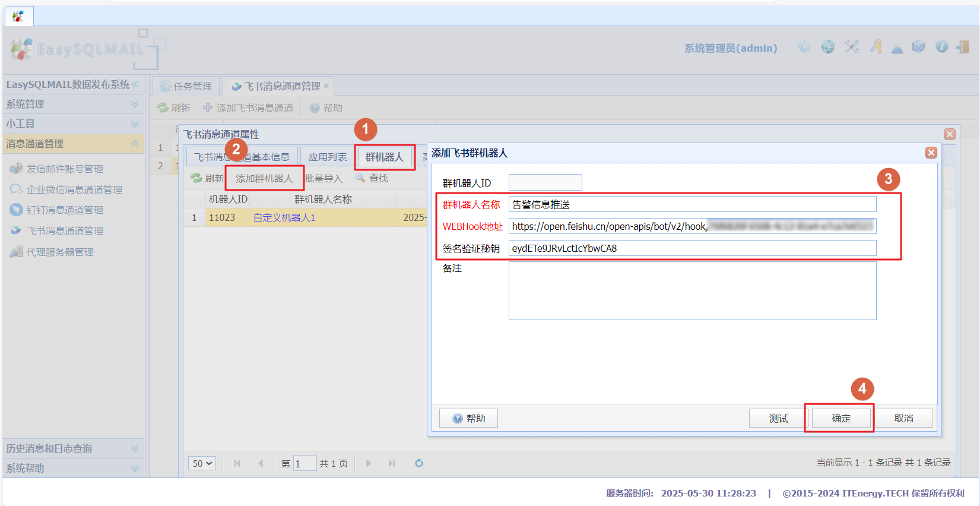The height and width of the screenshot is (506, 980).
Task: Click the blue info icon in header
Action: click(x=941, y=47)
